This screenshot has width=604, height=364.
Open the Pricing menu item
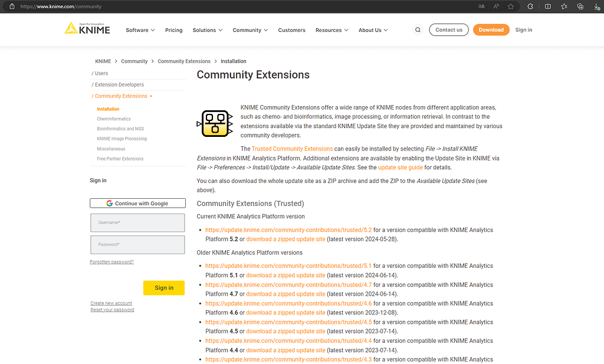[174, 30]
